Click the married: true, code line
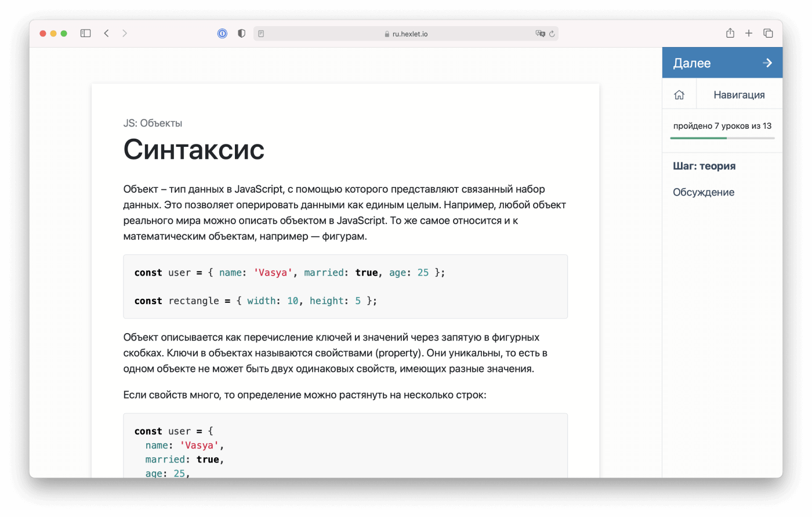Screen dimensions: 812x517 tap(184, 459)
